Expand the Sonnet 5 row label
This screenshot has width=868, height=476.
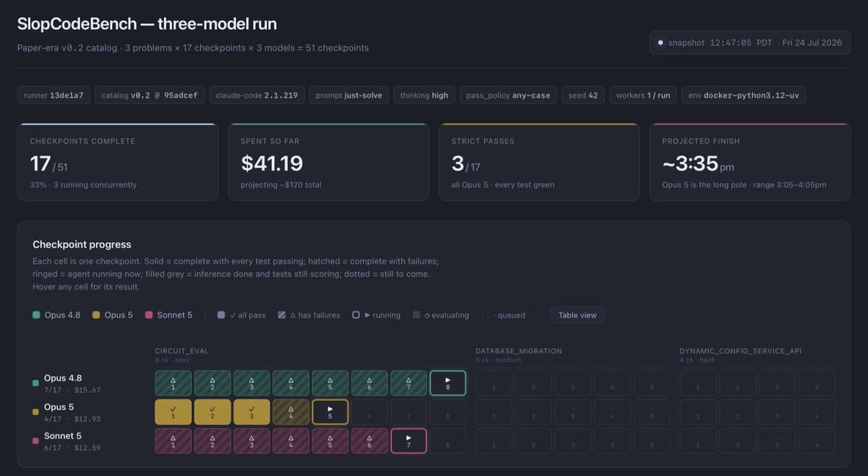(x=67, y=441)
